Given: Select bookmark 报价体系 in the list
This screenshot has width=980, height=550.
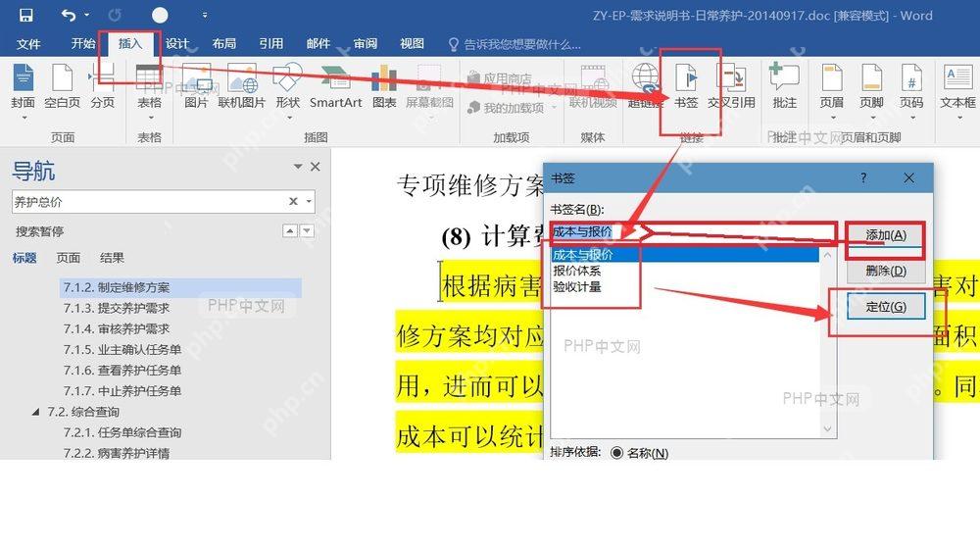Looking at the screenshot, I should [576, 271].
